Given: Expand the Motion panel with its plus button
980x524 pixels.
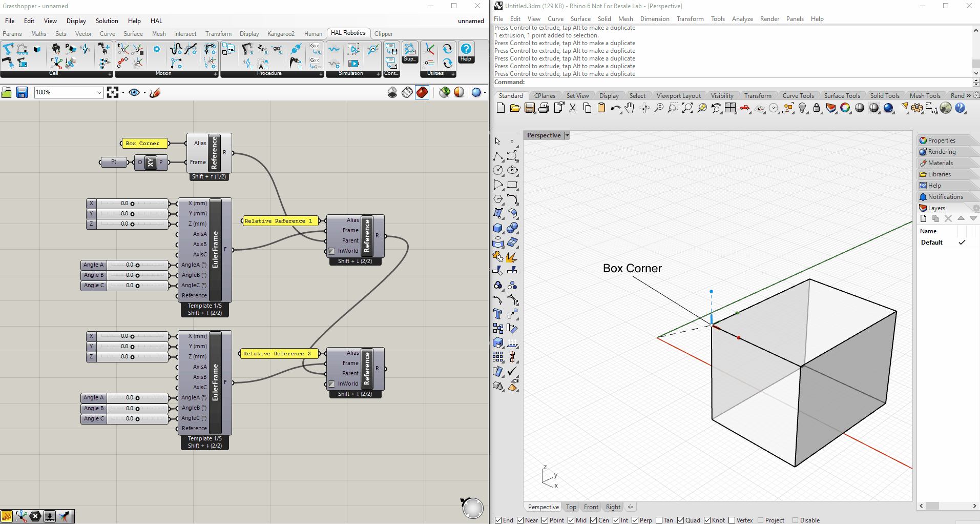Looking at the screenshot, I should pos(215,74).
